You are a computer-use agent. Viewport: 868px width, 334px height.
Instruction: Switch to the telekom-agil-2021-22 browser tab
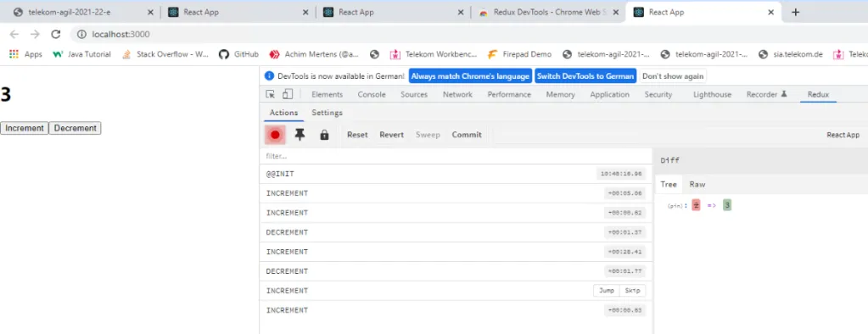[83, 12]
